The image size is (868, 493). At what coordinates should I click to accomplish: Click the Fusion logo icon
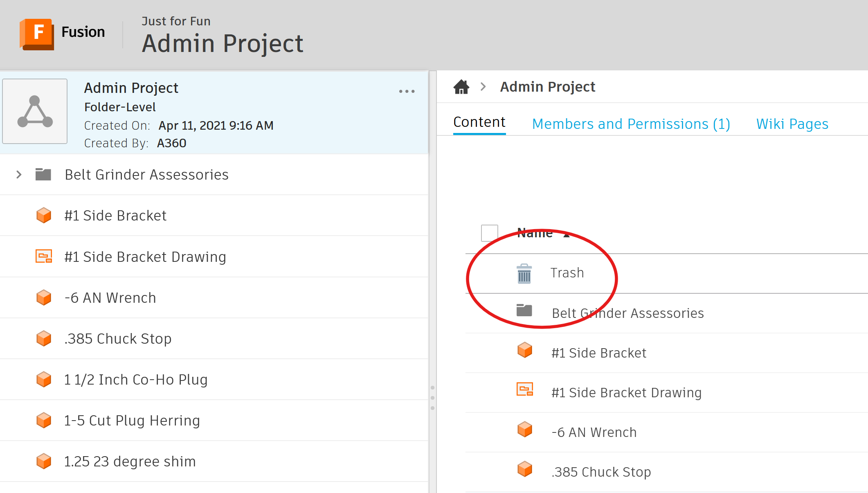pos(37,34)
